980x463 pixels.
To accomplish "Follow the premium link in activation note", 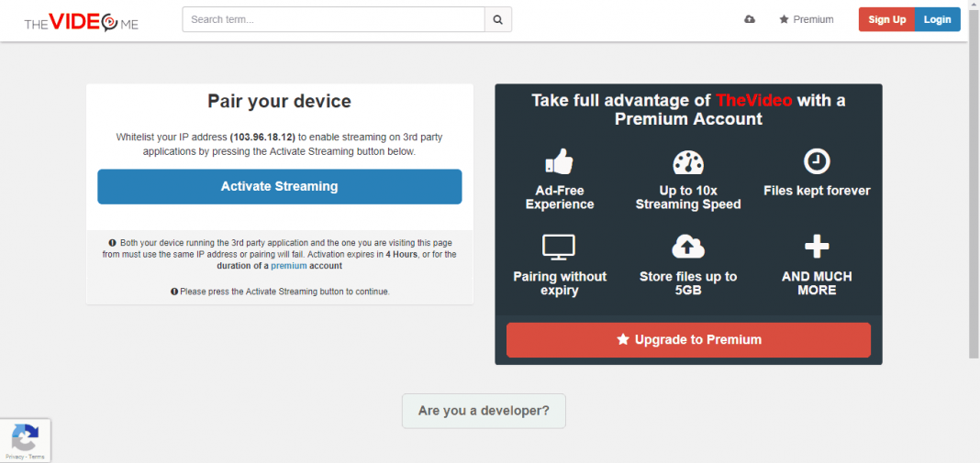I will tap(288, 266).
